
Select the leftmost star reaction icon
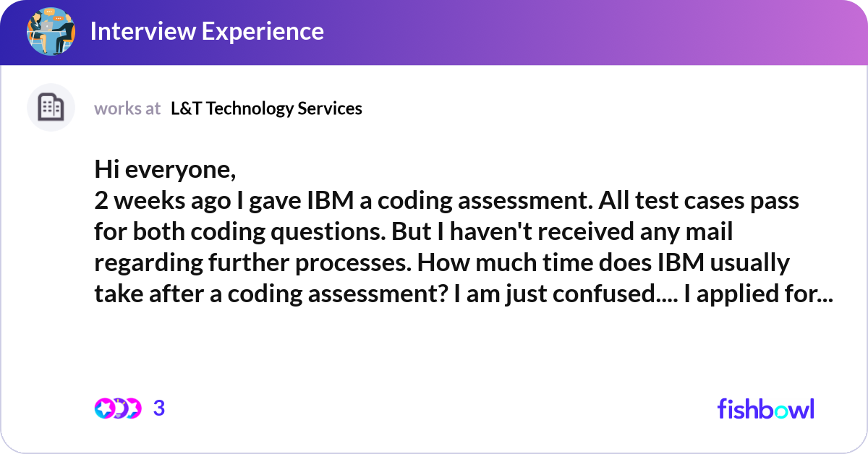105,408
